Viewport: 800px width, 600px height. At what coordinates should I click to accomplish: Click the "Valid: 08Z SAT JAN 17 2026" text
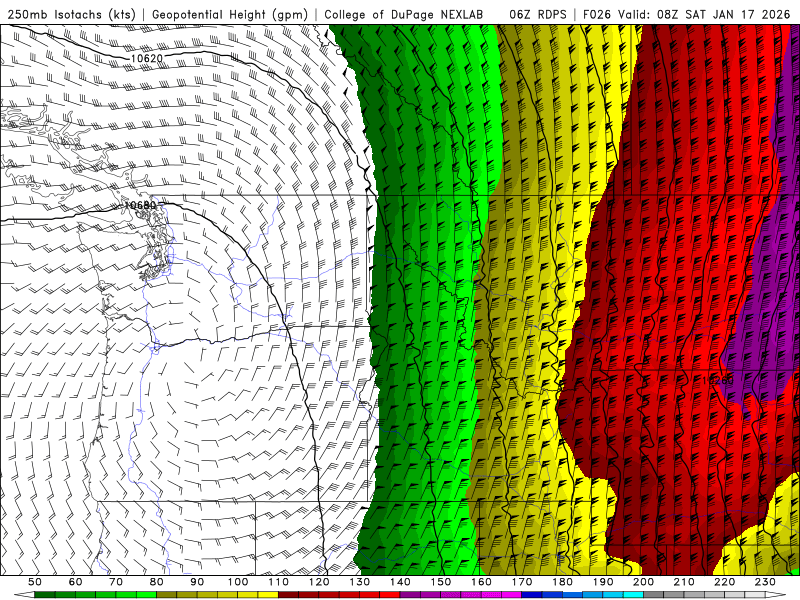[x=704, y=14]
